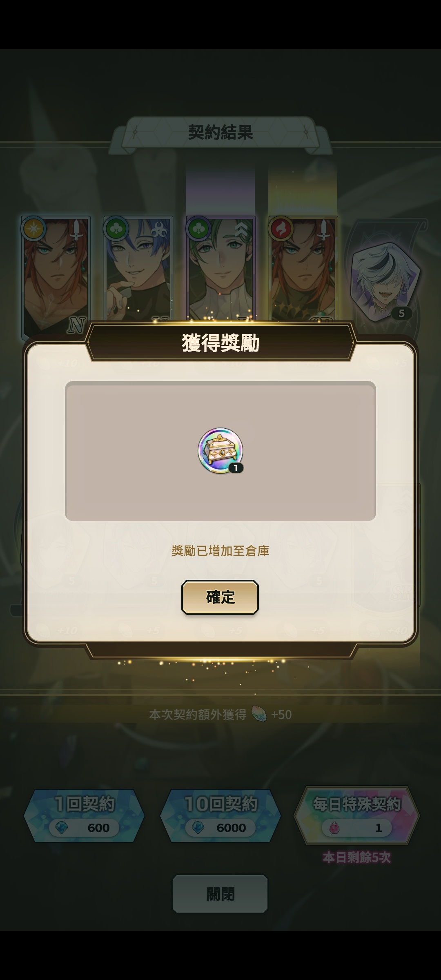The width and height of the screenshot is (441, 980).
Task: Tap the white-haired character shard icon
Action: point(385,281)
